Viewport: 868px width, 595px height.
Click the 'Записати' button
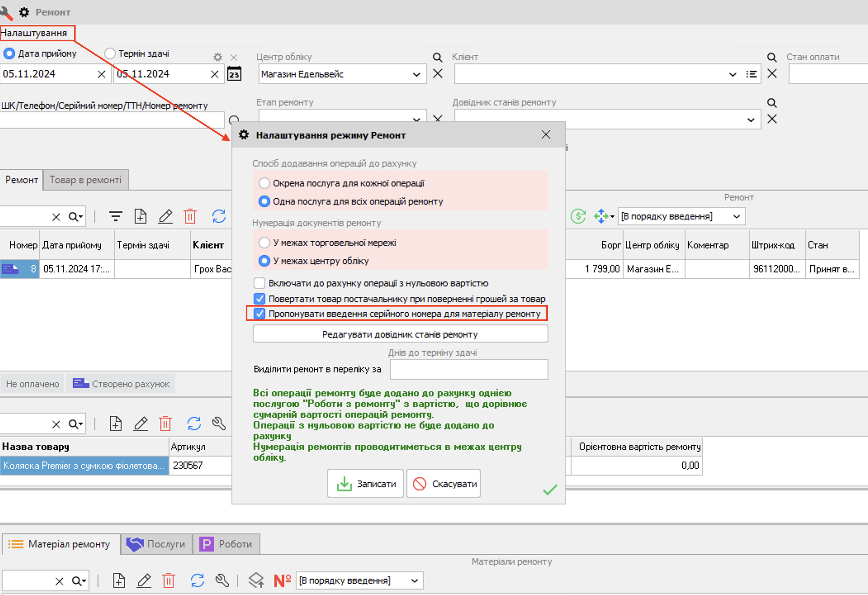point(365,483)
